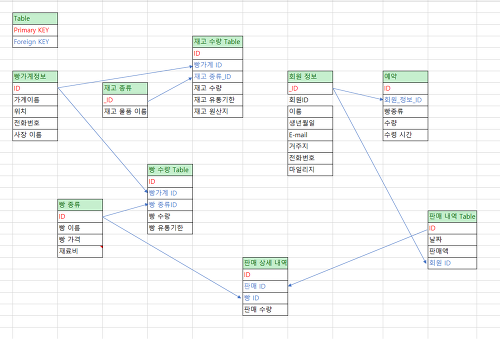This screenshot has width=500, height=362.
Task: Click the red 'Primary KEY' legend cell
Action: pos(35,30)
